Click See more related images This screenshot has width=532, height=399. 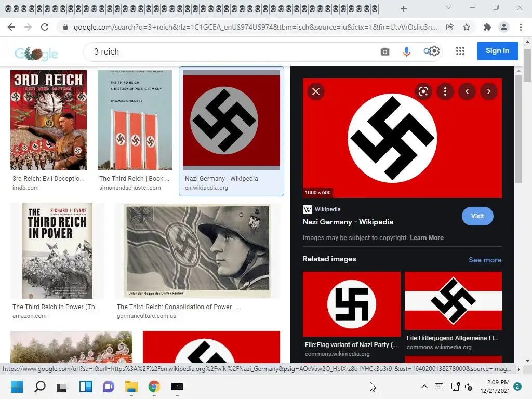click(x=485, y=260)
